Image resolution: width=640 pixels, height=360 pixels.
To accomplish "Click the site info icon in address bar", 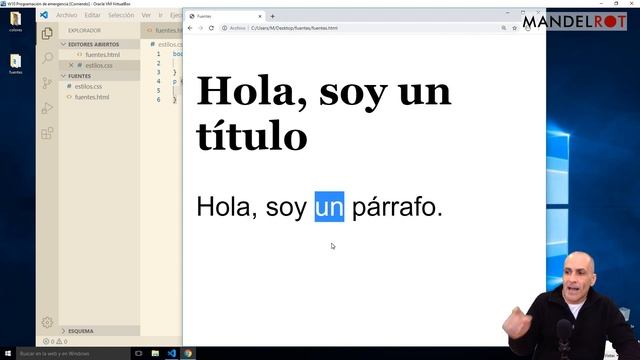I will [x=224, y=28].
